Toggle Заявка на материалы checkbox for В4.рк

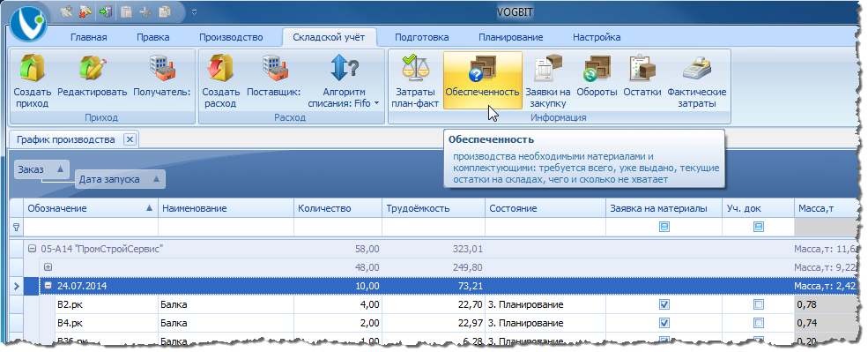(x=664, y=323)
